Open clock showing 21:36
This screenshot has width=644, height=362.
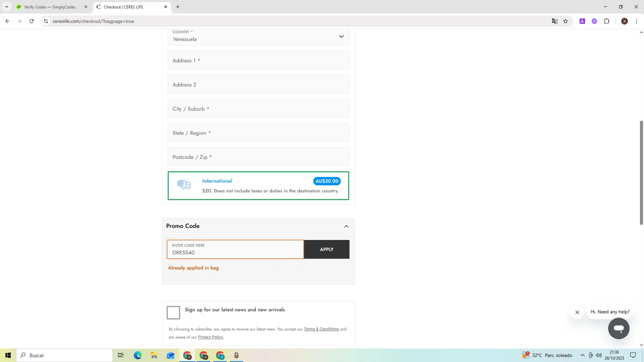tap(614, 355)
